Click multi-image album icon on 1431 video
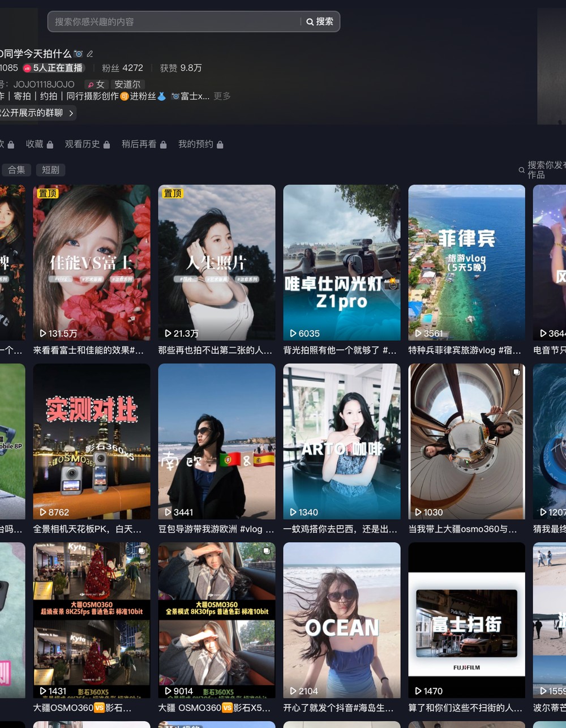Viewport: 566px width, 728px height. tap(141, 551)
